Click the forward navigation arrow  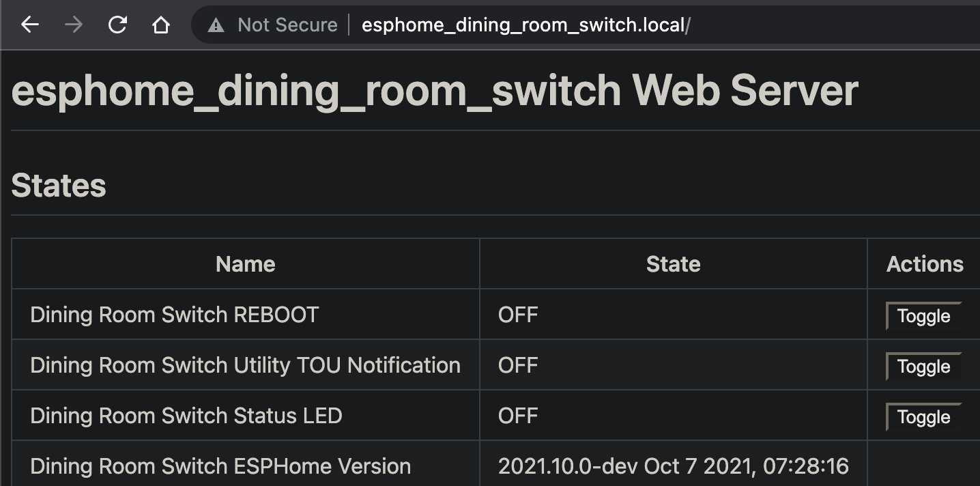73,25
